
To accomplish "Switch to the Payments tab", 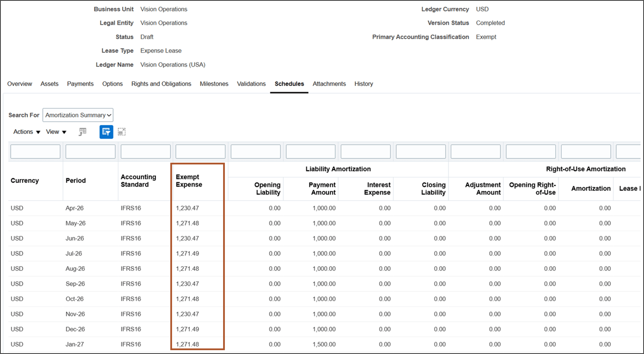I will 80,84.
